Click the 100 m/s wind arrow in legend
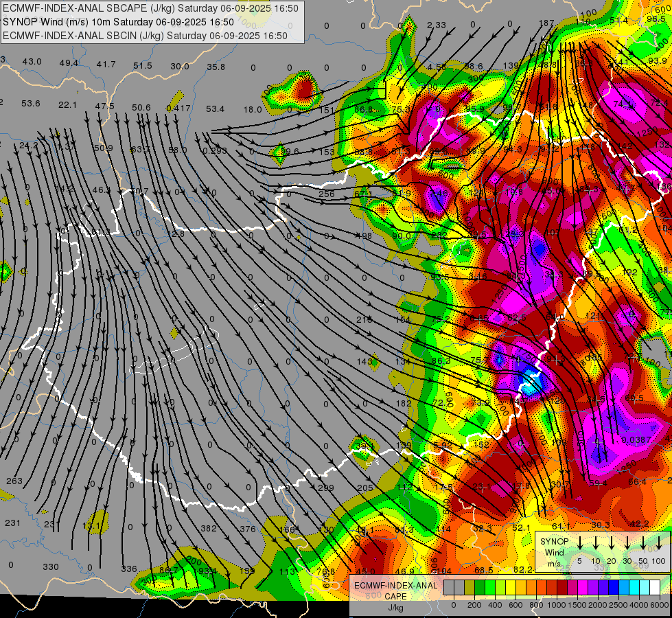 click(x=659, y=542)
